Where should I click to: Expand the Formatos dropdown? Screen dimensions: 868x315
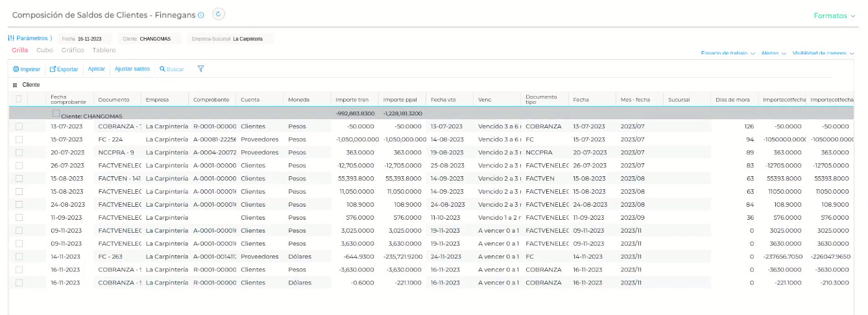[x=834, y=16]
